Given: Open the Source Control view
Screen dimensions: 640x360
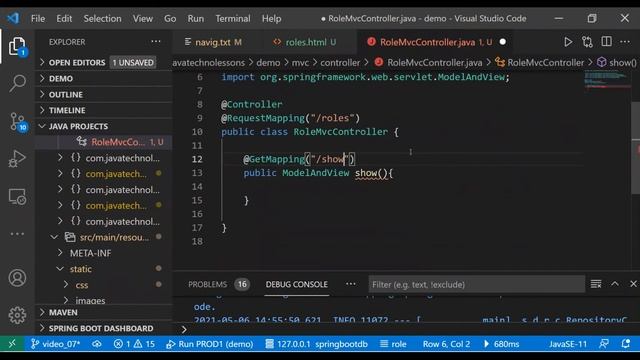Looking at the screenshot, I should tap(18, 122).
